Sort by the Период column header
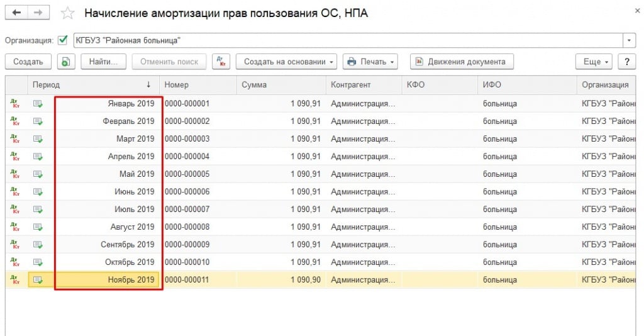Viewport: 644px width, 336px height. pyautogui.click(x=93, y=85)
